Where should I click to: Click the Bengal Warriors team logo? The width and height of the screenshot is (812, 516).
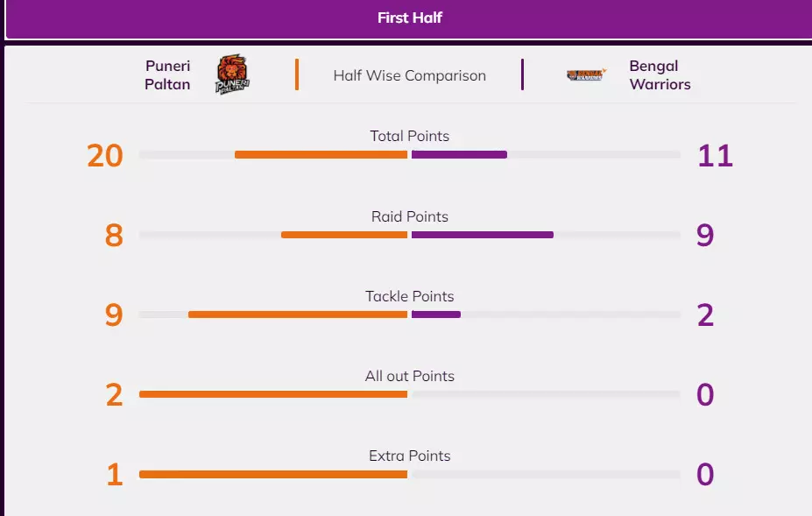(585, 75)
